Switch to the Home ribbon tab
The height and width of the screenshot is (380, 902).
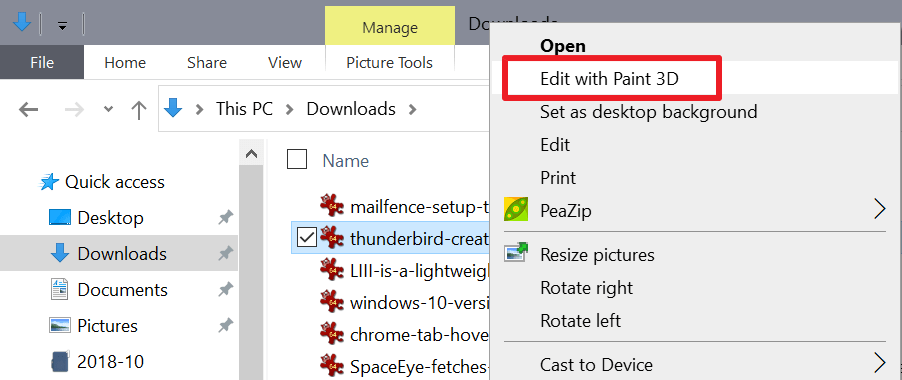pos(125,62)
